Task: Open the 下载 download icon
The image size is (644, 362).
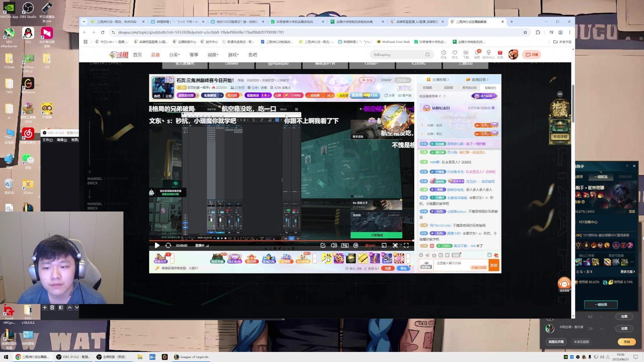Action: point(466,54)
